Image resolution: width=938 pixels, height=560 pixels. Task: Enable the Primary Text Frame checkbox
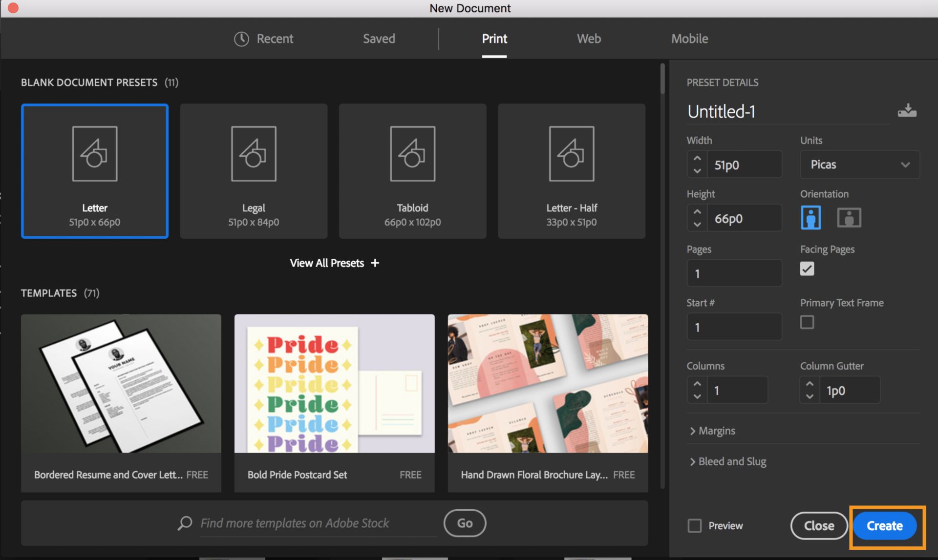pyautogui.click(x=807, y=323)
